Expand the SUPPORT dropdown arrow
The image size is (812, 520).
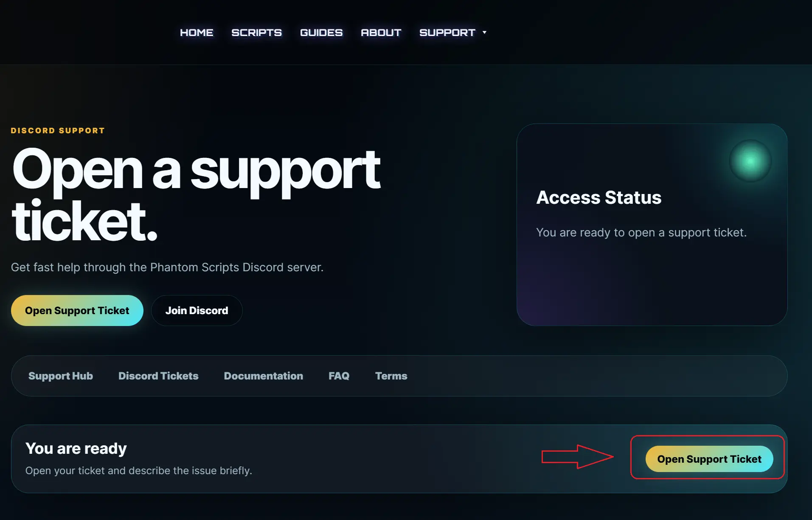coord(484,33)
